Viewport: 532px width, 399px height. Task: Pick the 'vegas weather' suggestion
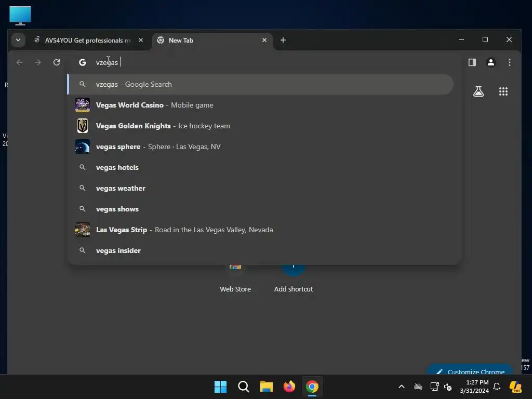tap(261, 188)
